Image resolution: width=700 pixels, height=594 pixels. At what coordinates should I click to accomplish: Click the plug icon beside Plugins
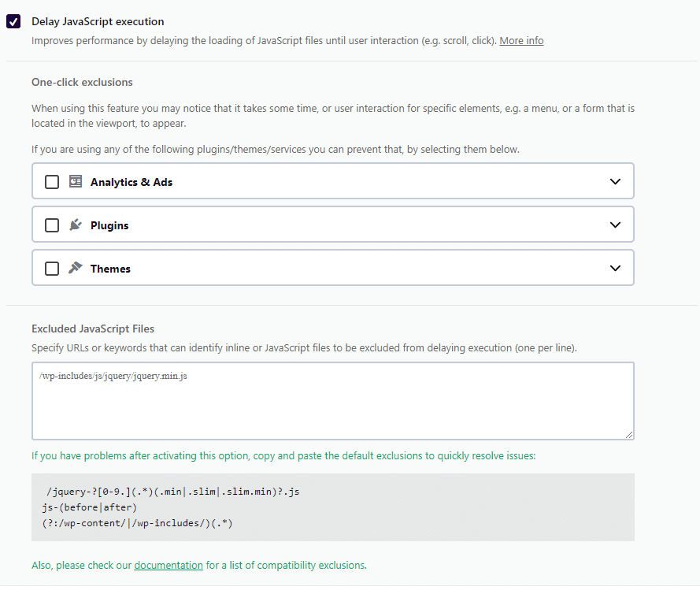[75, 225]
